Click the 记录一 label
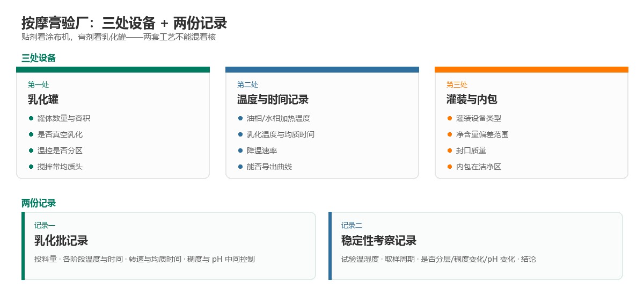 click(45, 225)
